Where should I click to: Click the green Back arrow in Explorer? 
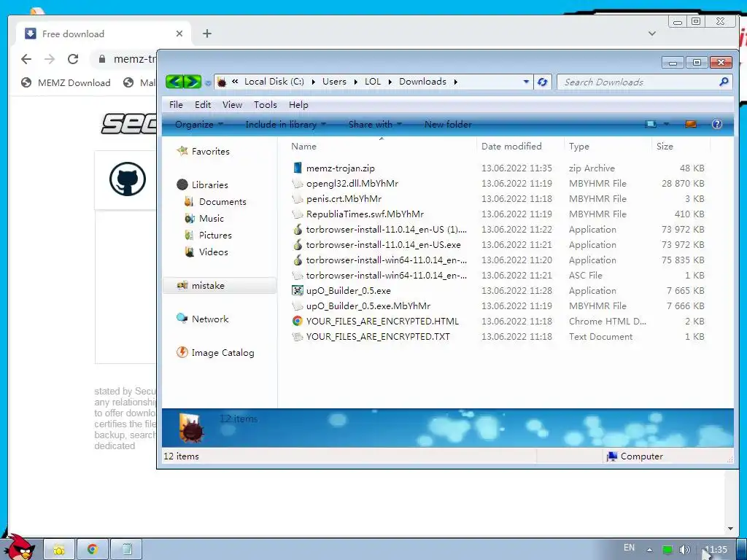pos(174,82)
